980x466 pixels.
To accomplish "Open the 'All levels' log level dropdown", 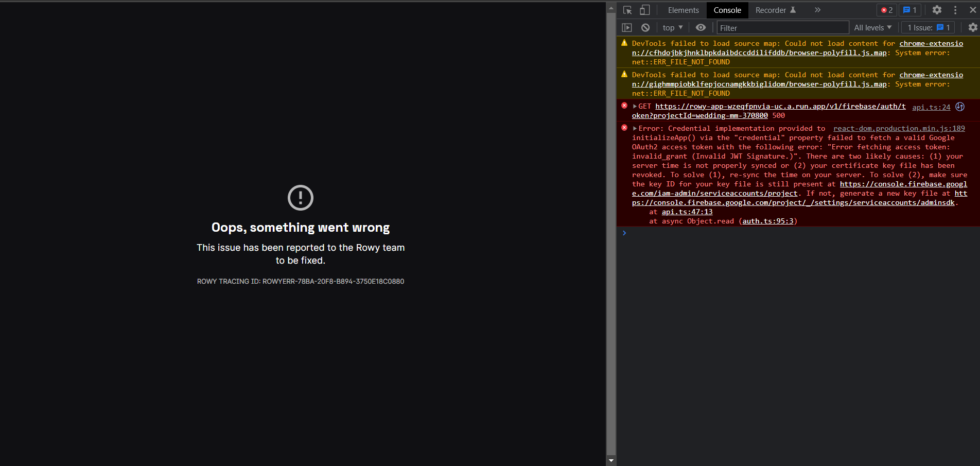I will pyautogui.click(x=872, y=27).
